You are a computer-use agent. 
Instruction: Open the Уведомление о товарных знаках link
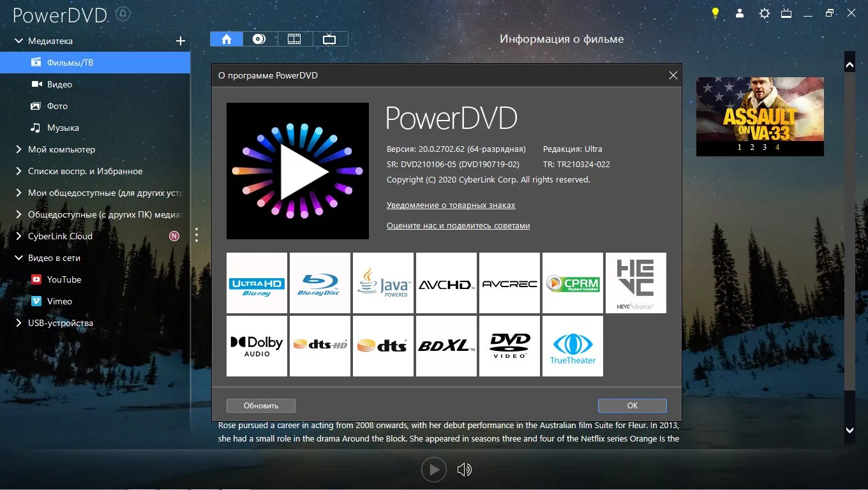(x=451, y=205)
